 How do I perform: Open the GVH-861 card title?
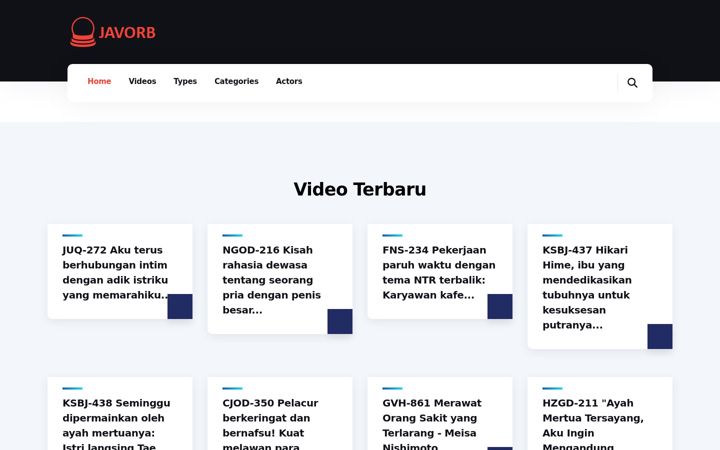point(432,423)
